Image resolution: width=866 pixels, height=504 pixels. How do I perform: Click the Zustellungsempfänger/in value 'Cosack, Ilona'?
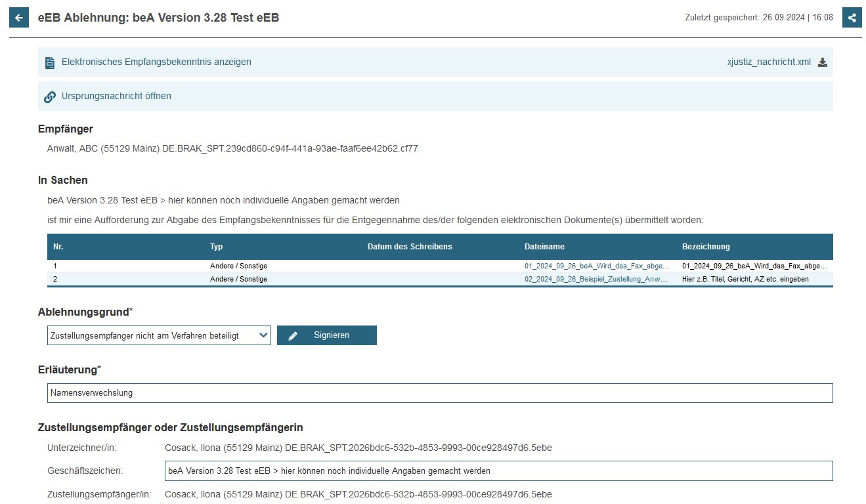tap(192, 494)
